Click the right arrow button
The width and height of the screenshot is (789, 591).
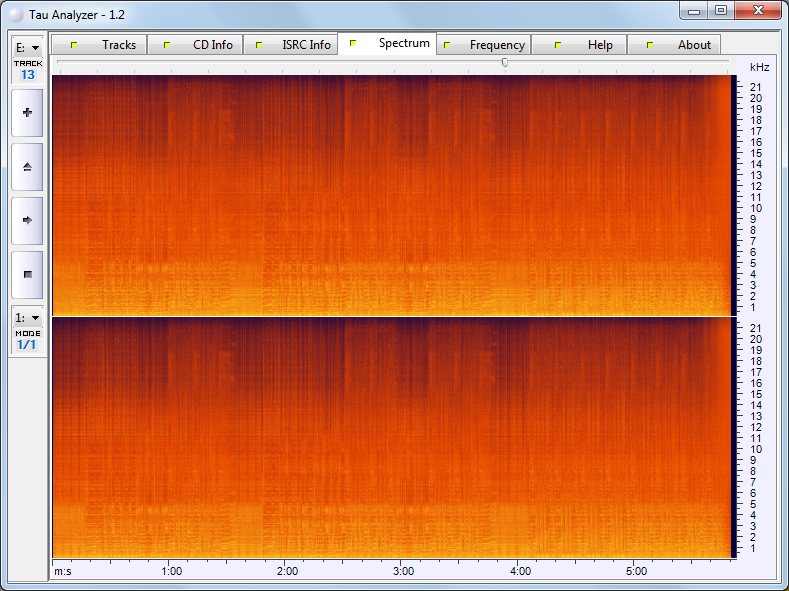(x=27, y=220)
